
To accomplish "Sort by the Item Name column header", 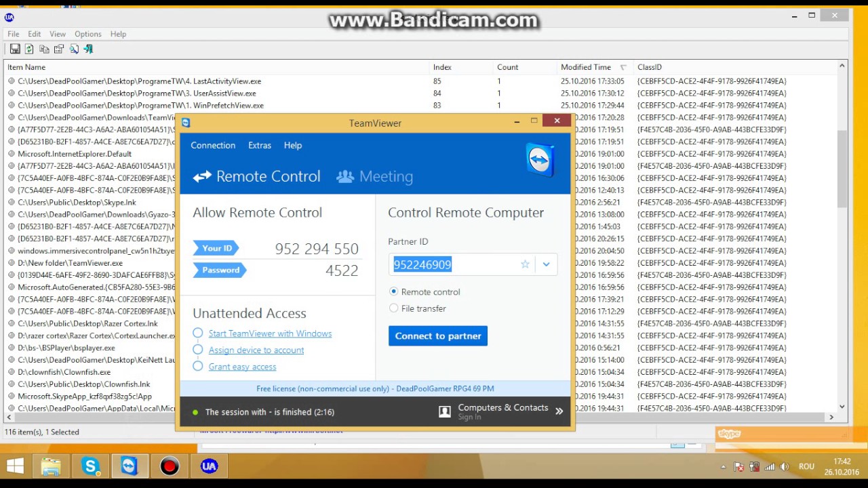I will 217,67.
